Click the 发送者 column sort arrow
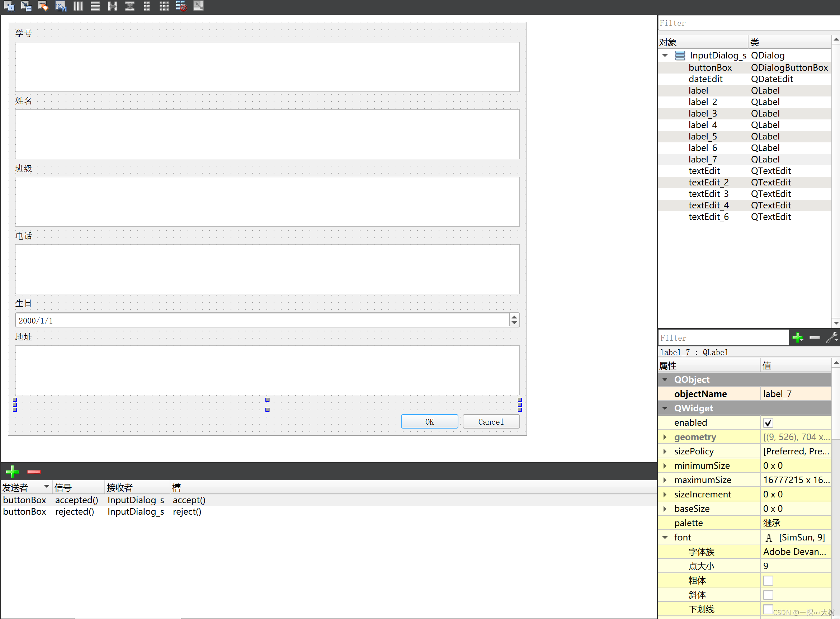 47,486
